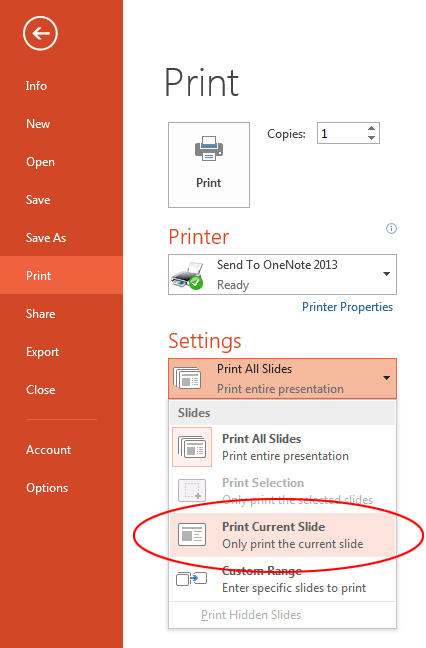Click the printer icon on Print button

209,148
